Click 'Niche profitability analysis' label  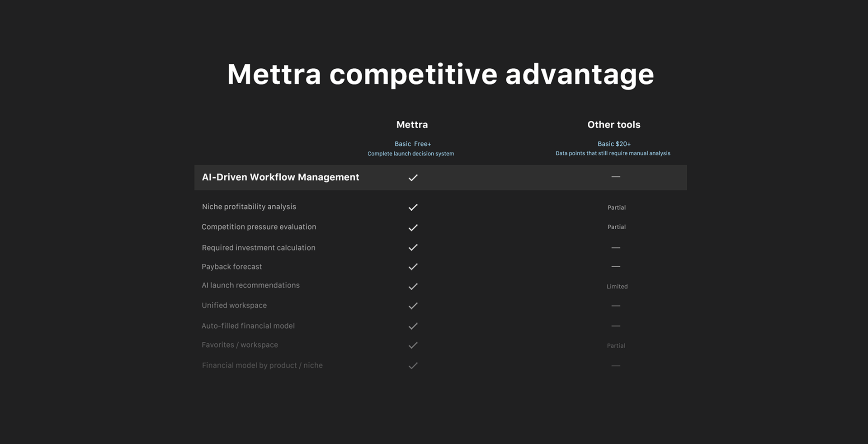[249, 207]
